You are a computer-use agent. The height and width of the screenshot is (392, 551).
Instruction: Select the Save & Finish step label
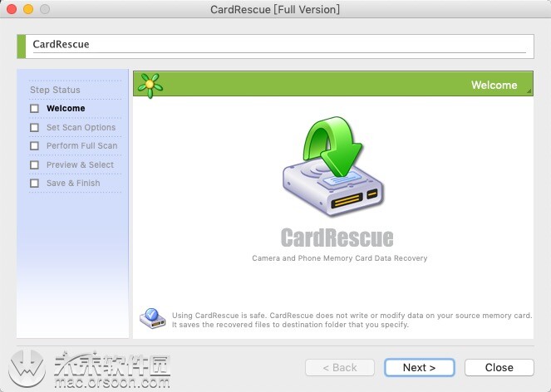[73, 183]
